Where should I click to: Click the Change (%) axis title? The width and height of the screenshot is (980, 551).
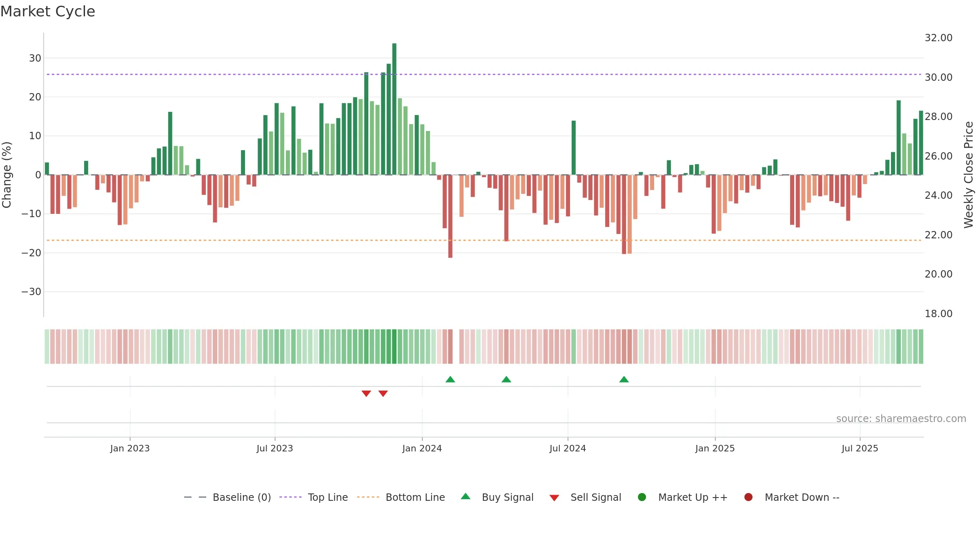coord(7,175)
